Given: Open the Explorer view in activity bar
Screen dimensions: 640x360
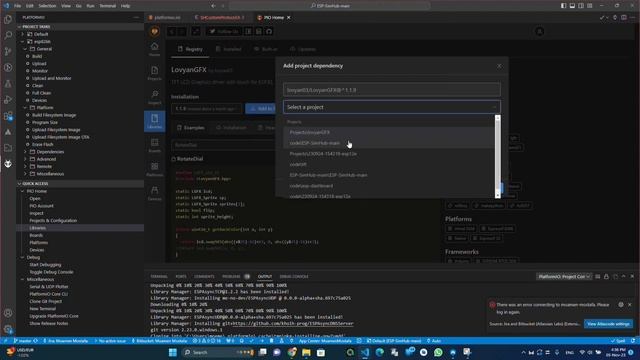Looking at the screenshot, I should (8, 19).
